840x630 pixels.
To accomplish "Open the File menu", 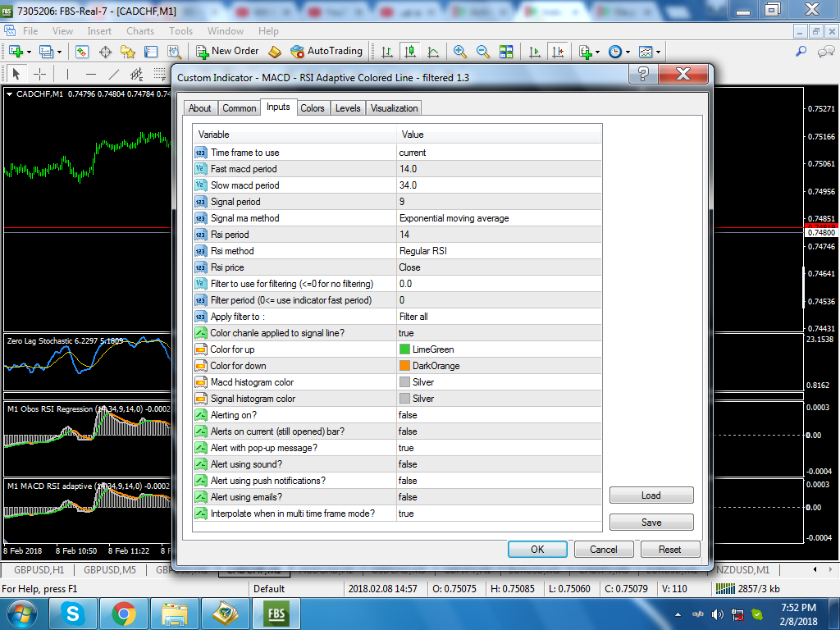I will pos(30,31).
